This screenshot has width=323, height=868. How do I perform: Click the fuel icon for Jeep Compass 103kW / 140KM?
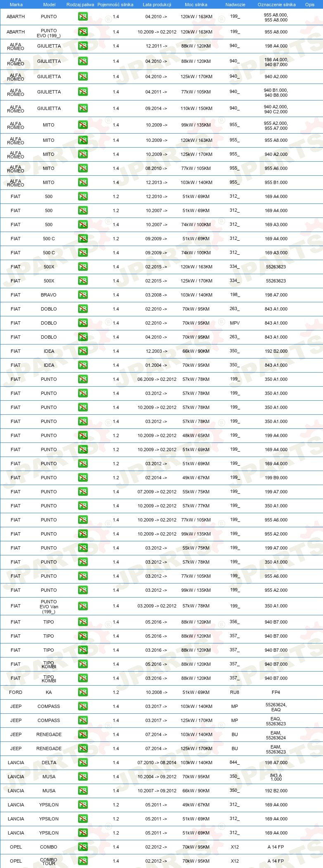click(83, 706)
